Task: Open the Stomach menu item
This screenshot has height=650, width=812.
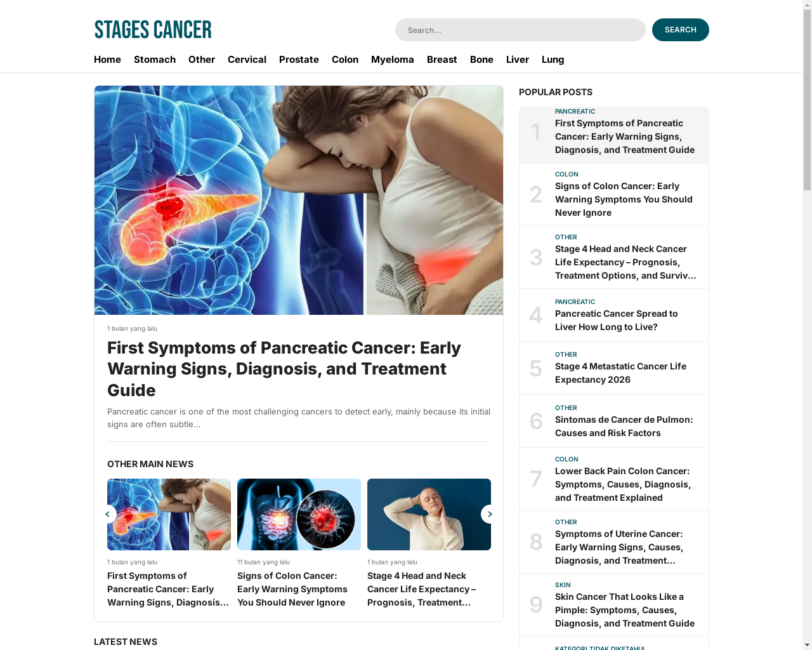Action: [155, 60]
